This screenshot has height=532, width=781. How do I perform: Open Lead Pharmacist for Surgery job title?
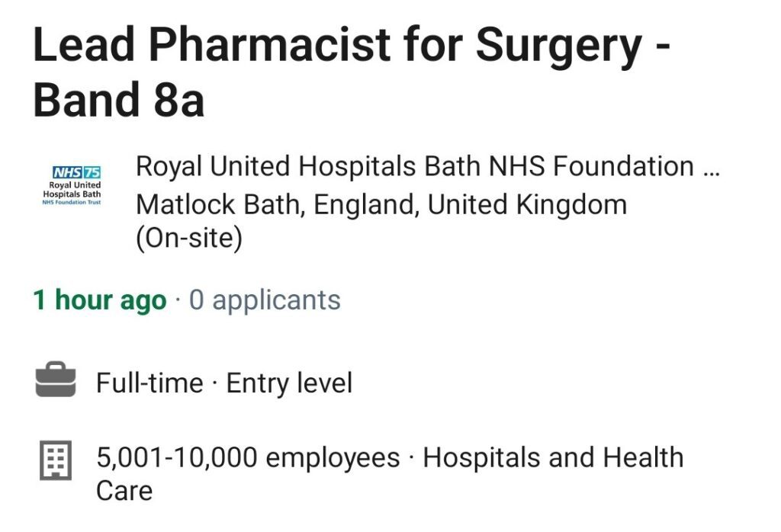(x=352, y=45)
